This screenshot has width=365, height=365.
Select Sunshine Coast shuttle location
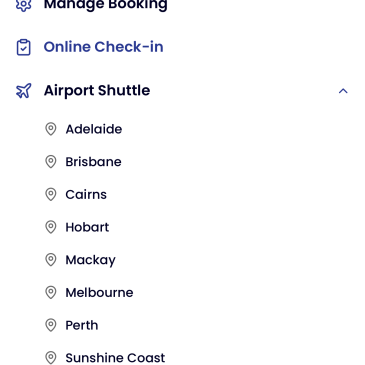pyautogui.click(x=115, y=358)
